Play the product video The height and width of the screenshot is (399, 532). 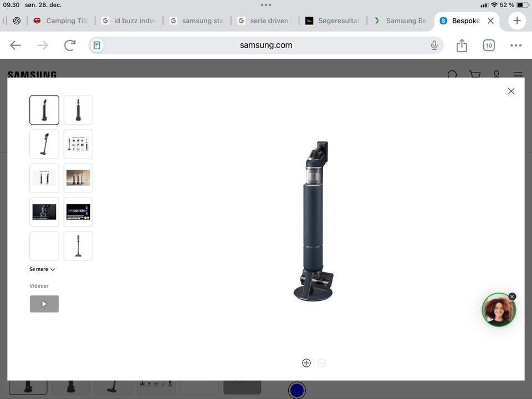(x=44, y=304)
